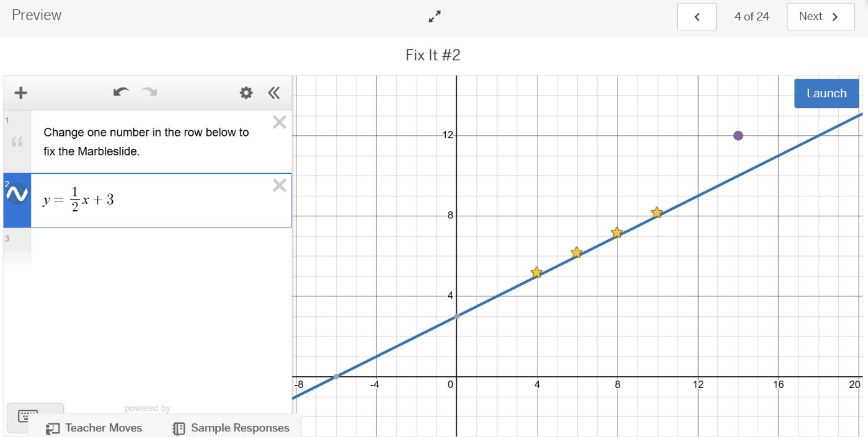Click the undo arrow in the expression panel
Viewport: 868px width, 437px height.
(122, 92)
